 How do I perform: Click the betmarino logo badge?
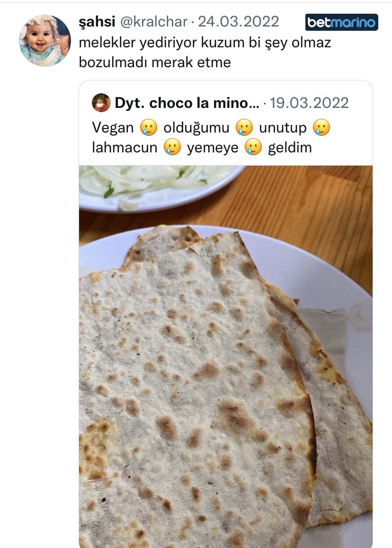click(x=342, y=22)
